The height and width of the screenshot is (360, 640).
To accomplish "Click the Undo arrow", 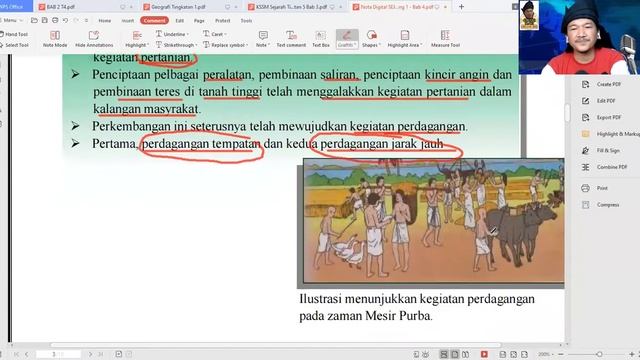I will pos(65,20).
